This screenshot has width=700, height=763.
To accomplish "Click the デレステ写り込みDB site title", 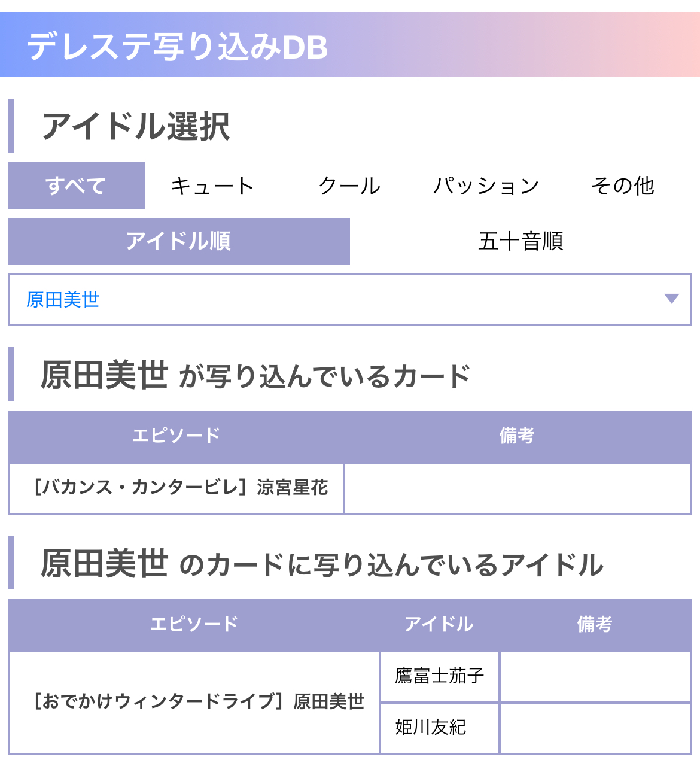I will pos(178,47).
